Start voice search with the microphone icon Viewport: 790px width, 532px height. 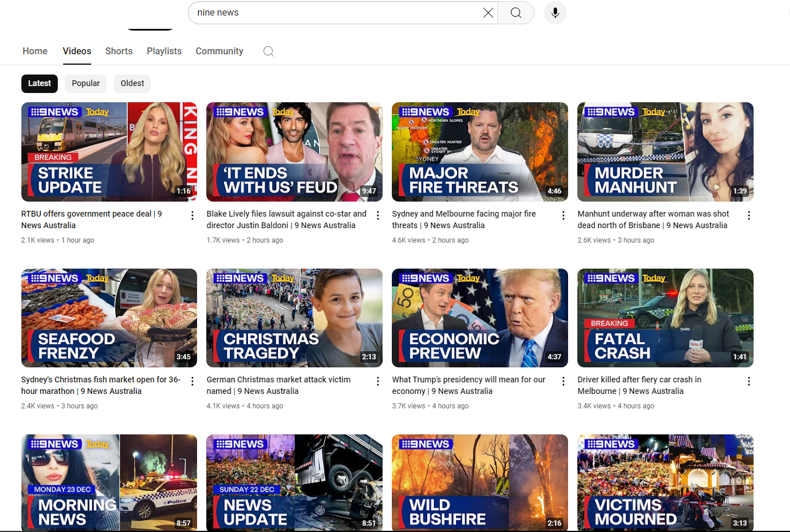point(555,13)
